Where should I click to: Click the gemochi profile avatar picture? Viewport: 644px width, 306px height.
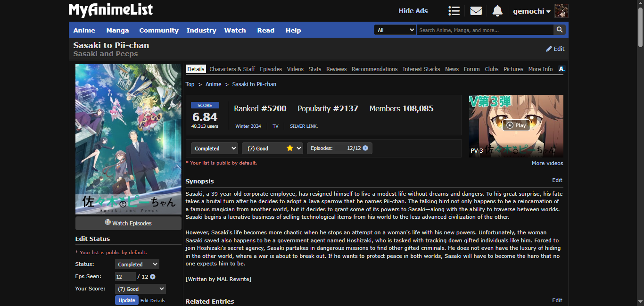pyautogui.click(x=561, y=11)
